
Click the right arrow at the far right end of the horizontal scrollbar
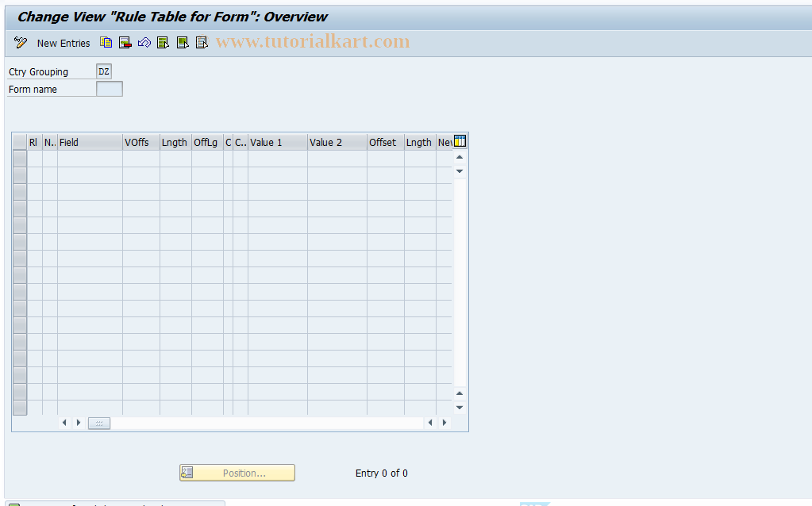pyautogui.click(x=444, y=423)
